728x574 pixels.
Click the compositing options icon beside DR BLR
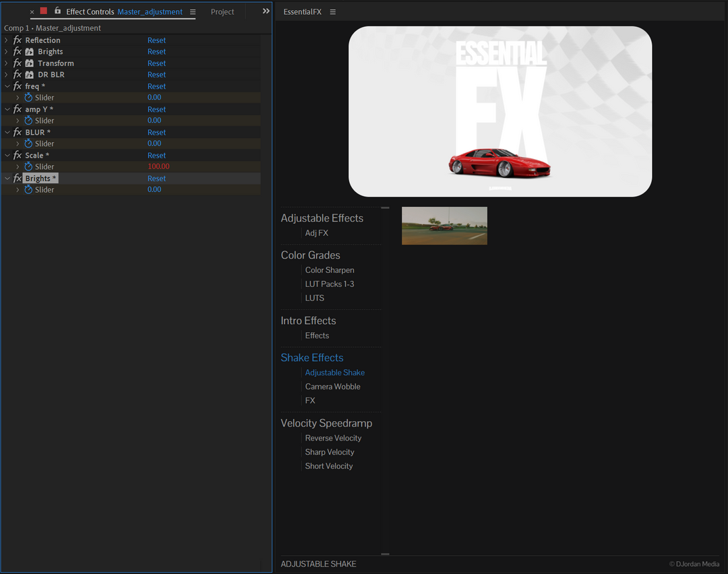click(30, 74)
